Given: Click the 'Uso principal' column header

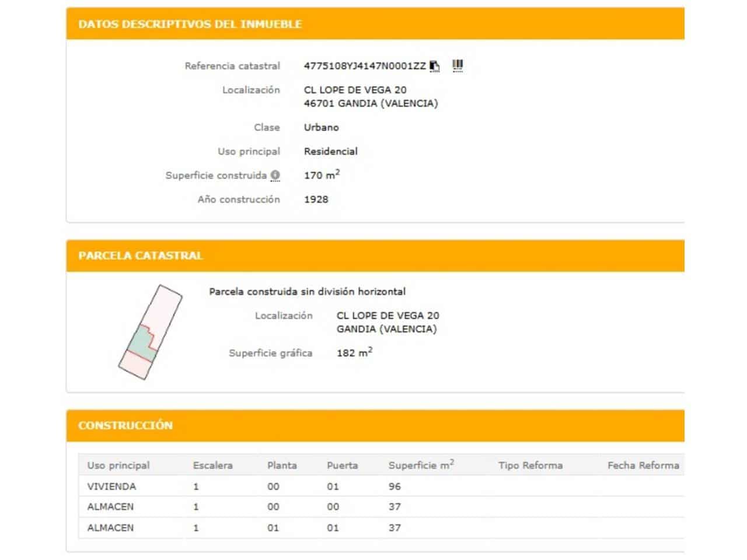Looking at the screenshot, I should [118, 466].
